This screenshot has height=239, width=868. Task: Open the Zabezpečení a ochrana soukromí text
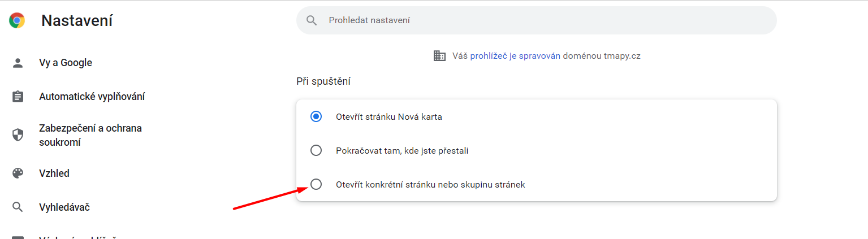click(x=90, y=135)
